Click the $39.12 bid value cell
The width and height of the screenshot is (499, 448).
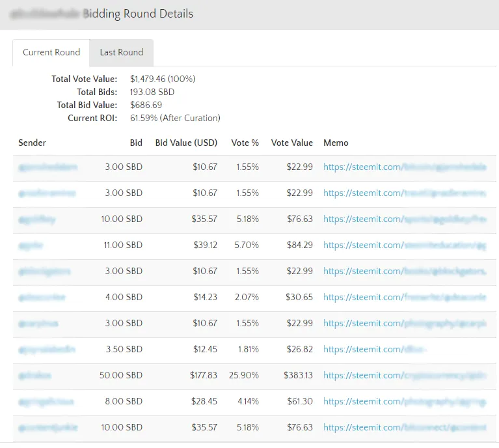tap(206, 245)
